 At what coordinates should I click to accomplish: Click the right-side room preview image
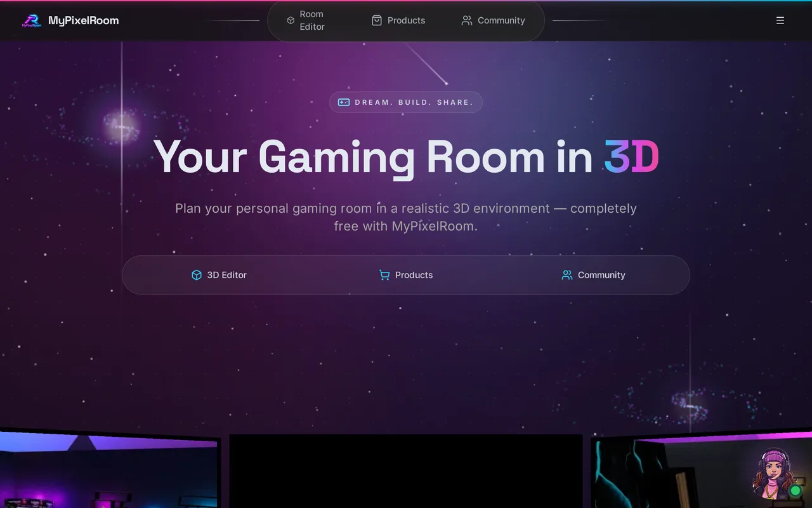701,471
